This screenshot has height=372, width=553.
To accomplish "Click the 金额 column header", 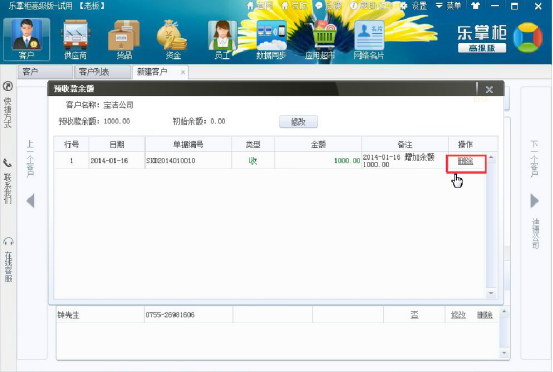I will [x=318, y=145].
